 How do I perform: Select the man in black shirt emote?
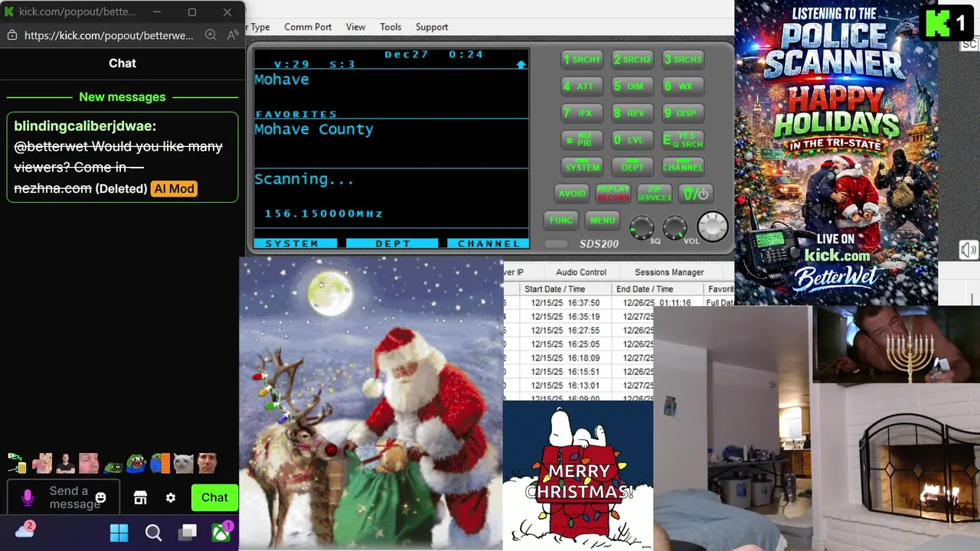pyautogui.click(x=66, y=463)
